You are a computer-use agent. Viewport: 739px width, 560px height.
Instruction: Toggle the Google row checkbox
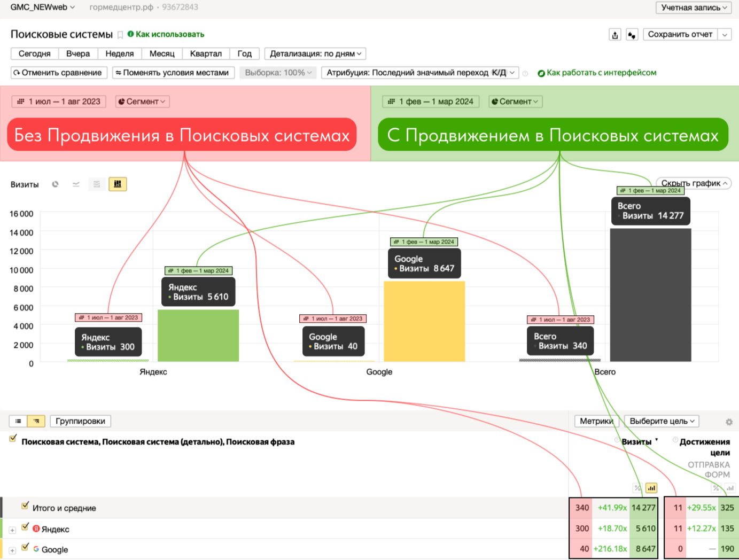(x=25, y=547)
